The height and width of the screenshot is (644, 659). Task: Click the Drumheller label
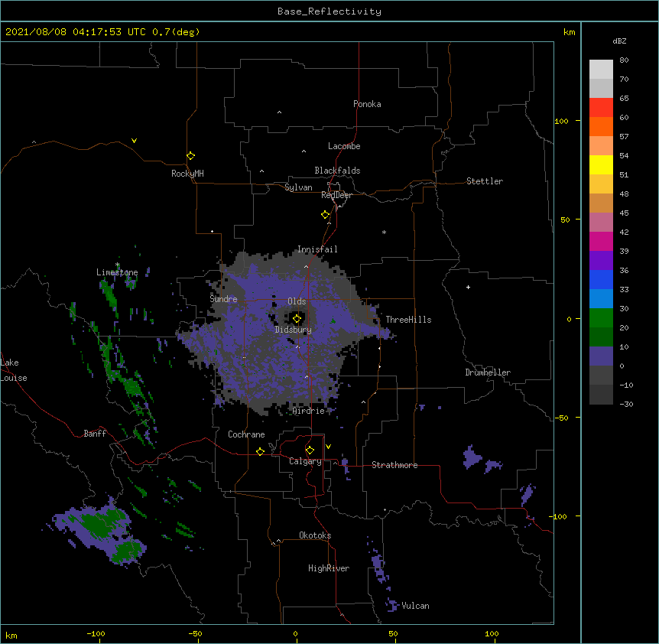point(488,372)
